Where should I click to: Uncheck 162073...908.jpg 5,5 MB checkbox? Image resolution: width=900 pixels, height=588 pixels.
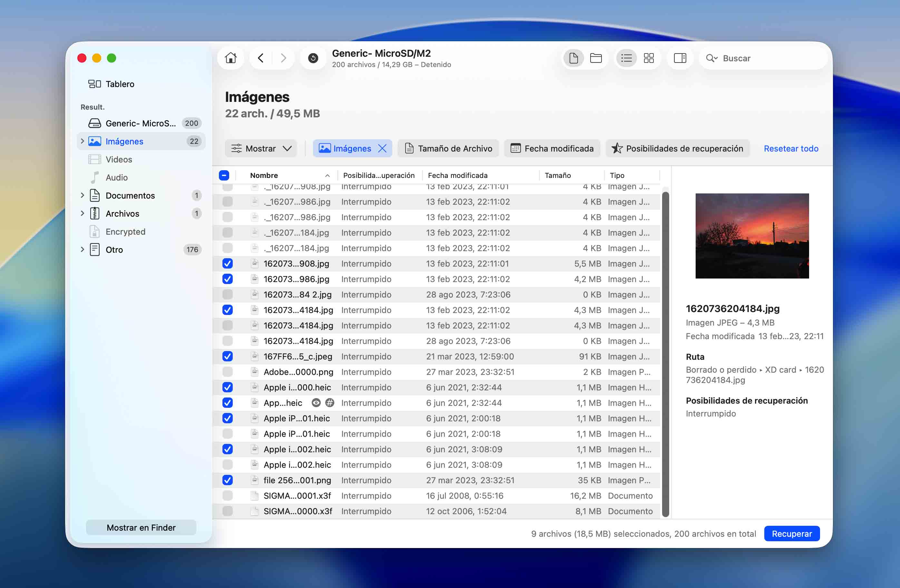point(227,264)
